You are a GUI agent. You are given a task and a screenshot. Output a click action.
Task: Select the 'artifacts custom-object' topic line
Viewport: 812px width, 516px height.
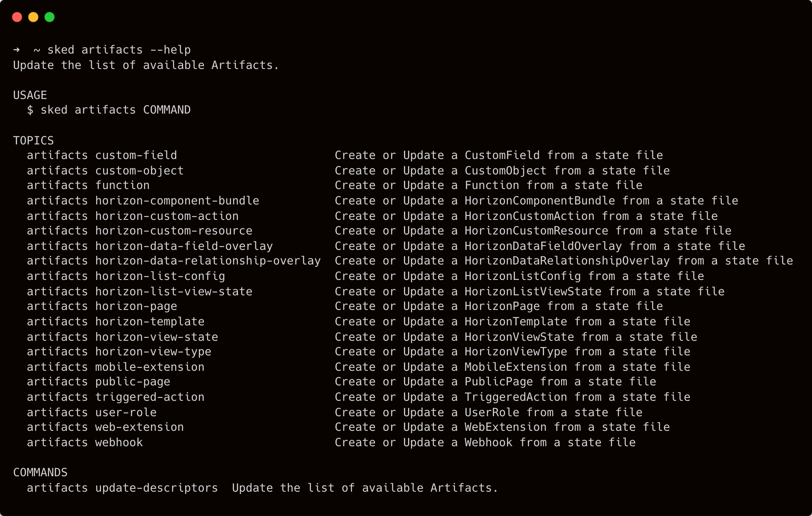point(105,170)
